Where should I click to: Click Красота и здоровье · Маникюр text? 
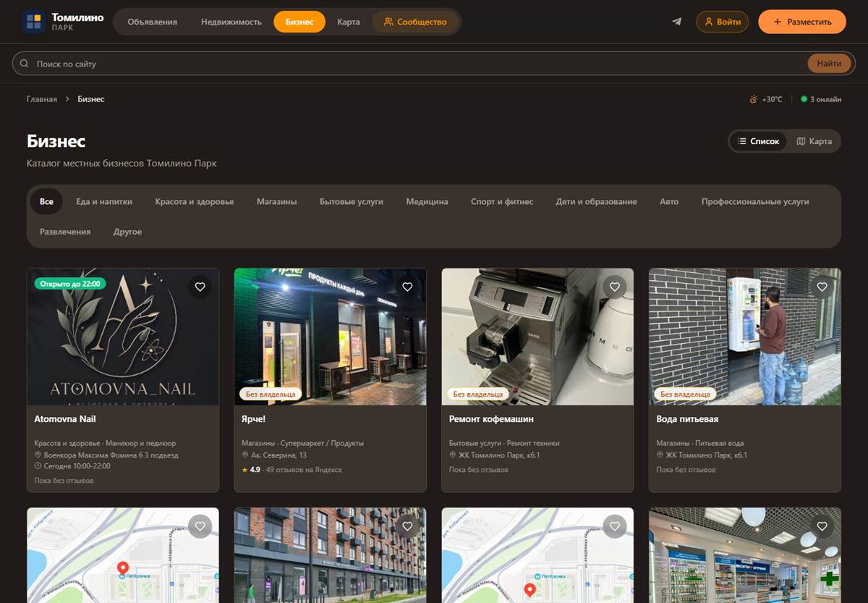click(105, 443)
